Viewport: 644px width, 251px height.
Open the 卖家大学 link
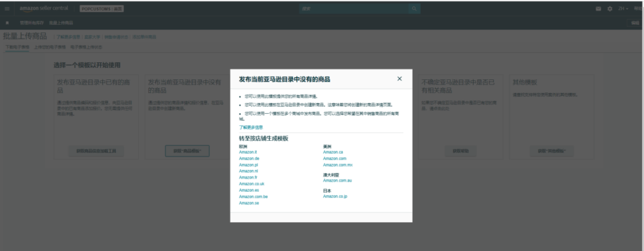[92, 37]
